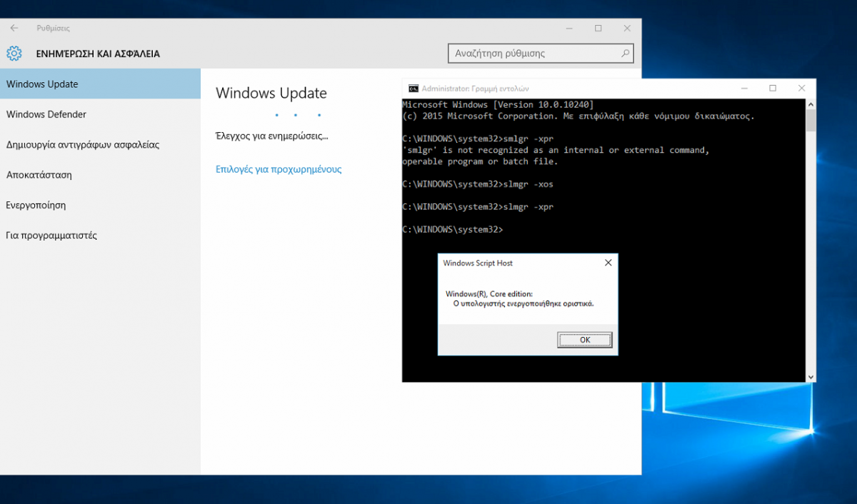Click the Command Prompt vertical scrollbar thumb
Viewport: 857px width, 504px height.
[x=811, y=121]
